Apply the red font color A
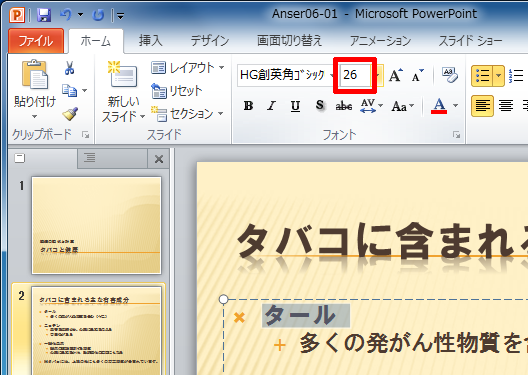The image size is (528, 375). 439,106
